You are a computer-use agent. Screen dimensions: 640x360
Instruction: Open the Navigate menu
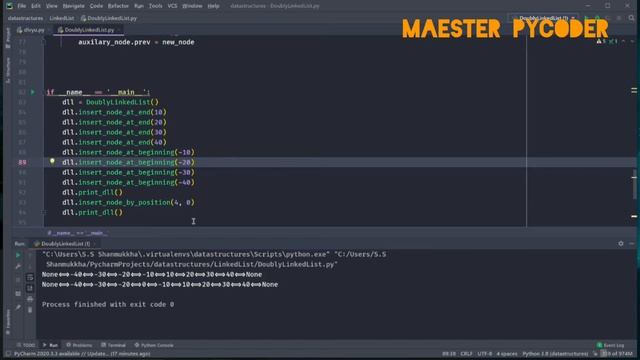pyautogui.click(x=73, y=6)
